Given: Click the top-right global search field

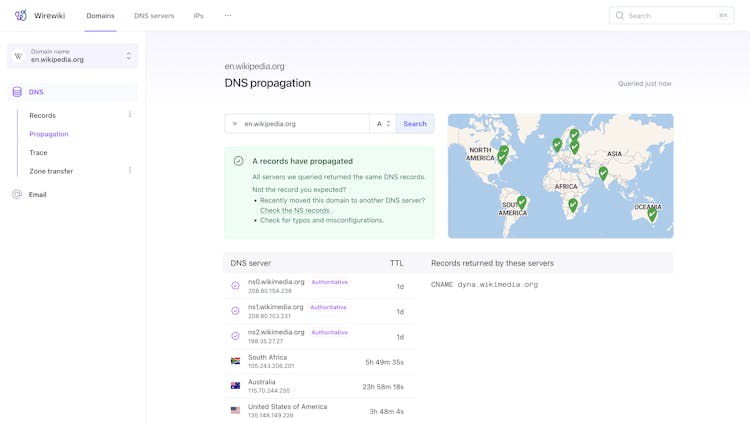Looking at the screenshot, I should [670, 16].
